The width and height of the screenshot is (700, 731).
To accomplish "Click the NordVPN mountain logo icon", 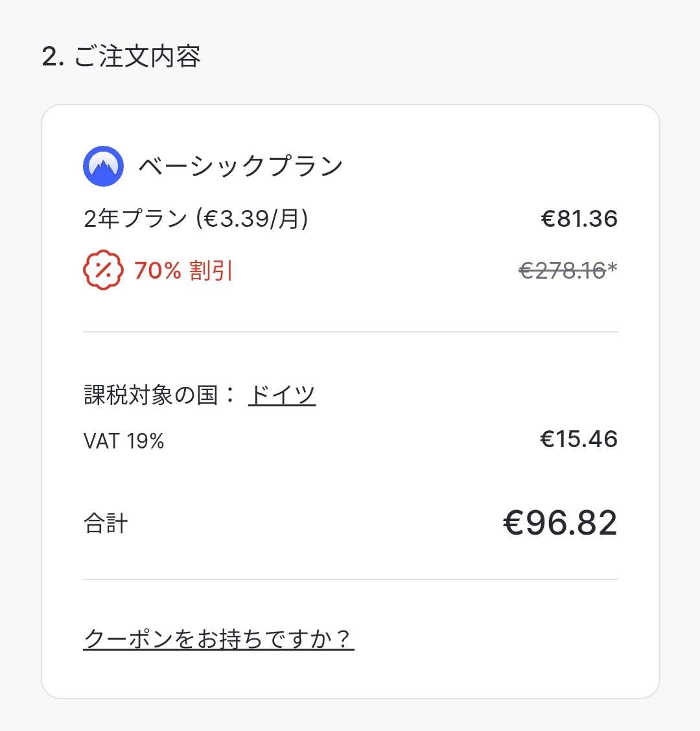I will [103, 167].
